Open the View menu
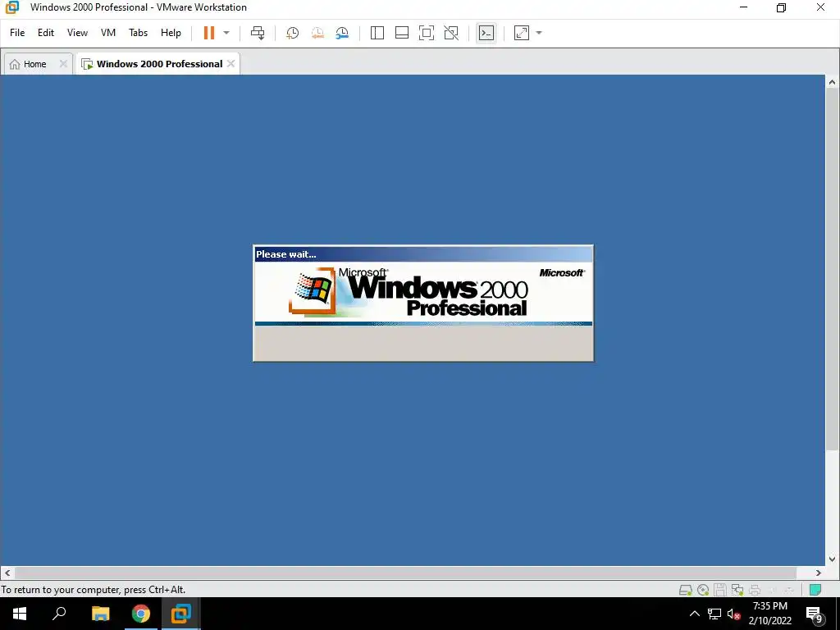840x630 pixels. point(77,33)
